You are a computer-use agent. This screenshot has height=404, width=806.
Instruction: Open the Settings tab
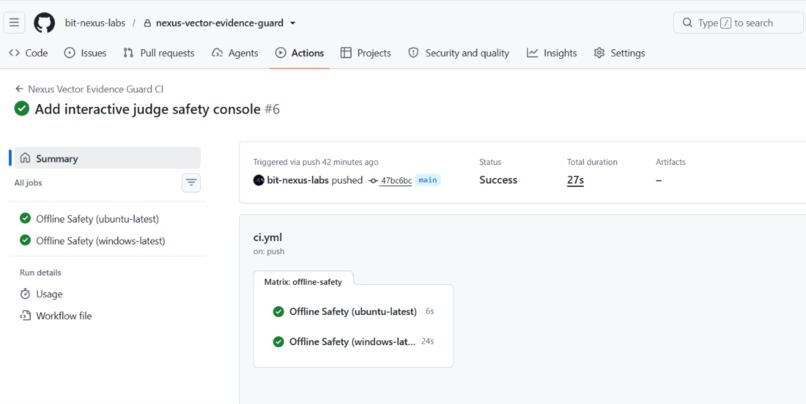[x=619, y=53]
